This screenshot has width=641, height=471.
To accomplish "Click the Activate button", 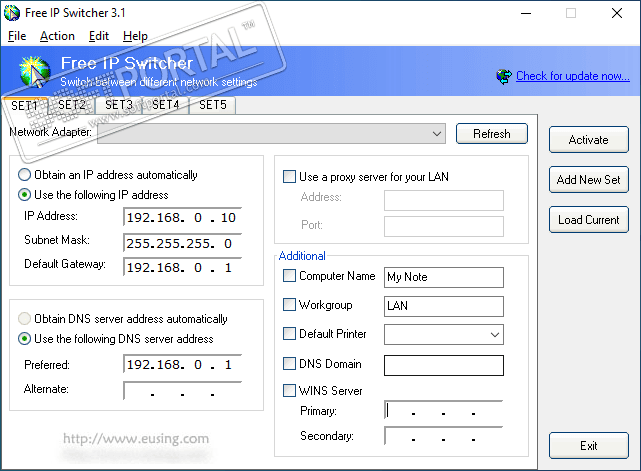I will (589, 140).
